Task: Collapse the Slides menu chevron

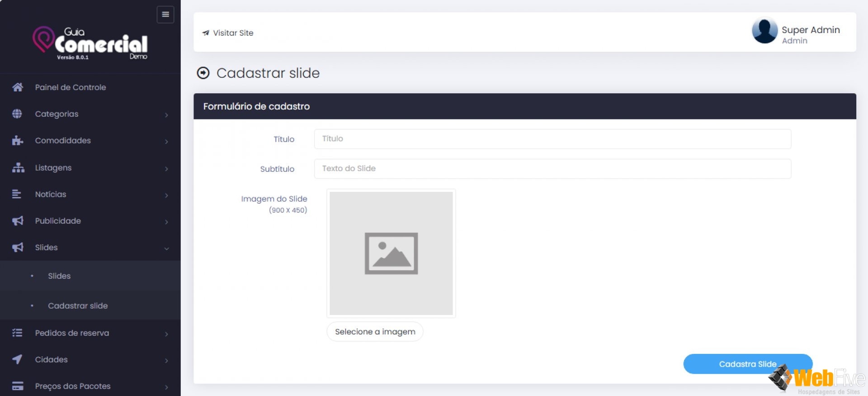Action: tap(166, 248)
